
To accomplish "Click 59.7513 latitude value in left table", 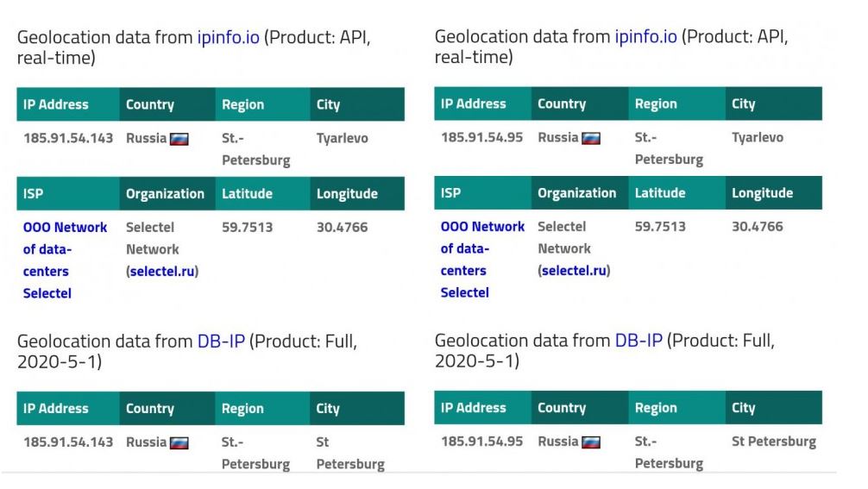I will tap(247, 228).
